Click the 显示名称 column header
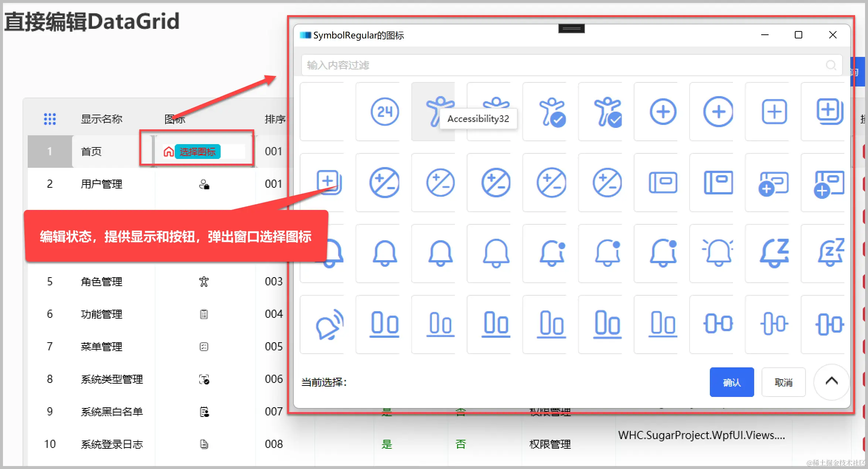Image resolution: width=868 pixels, height=469 pixels. (x=102, y=119)
